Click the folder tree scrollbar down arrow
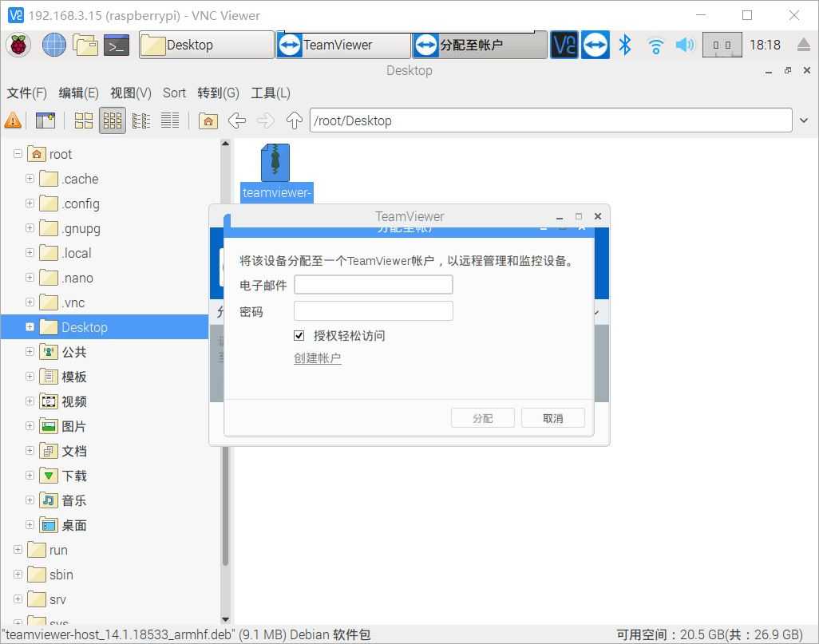This screenshot has width=819, height=644. click(x=225, y=619)
